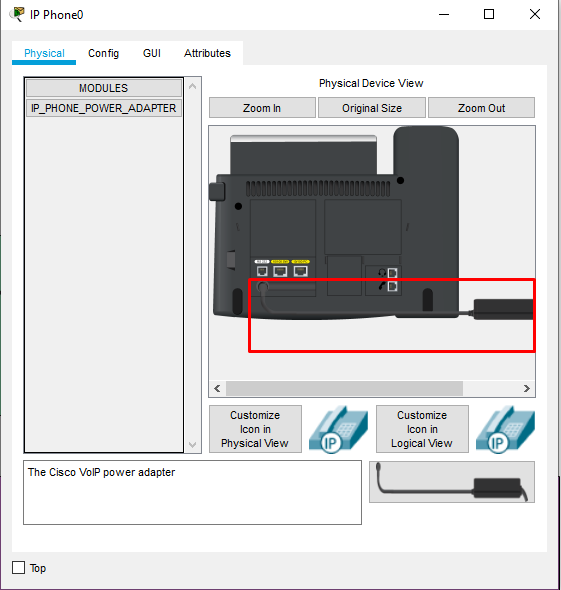Click the Original Size button
The width and height of the screenshot is (561, 590).
pos(372,108)
